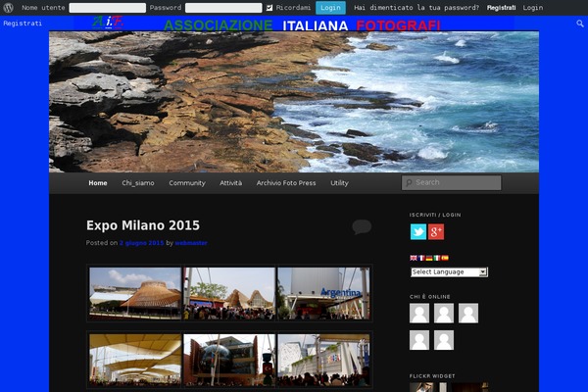Open first avatar in second online row

click(419, 340)
